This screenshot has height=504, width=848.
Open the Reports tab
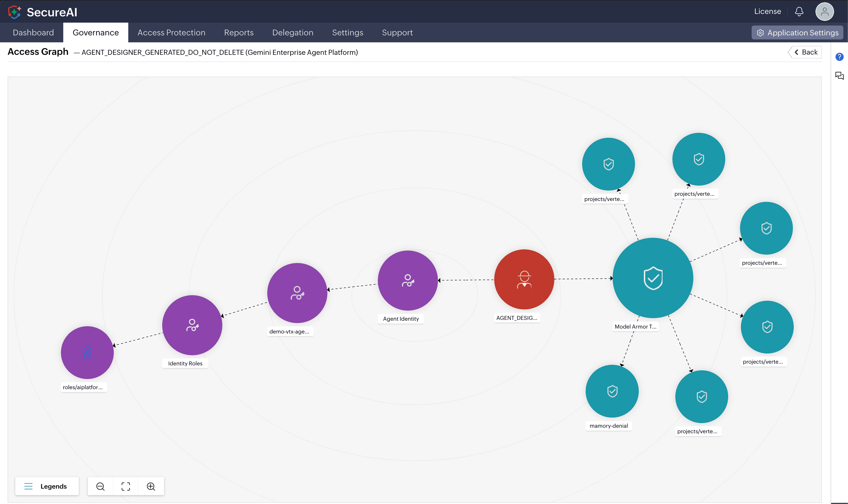(239, 32)
